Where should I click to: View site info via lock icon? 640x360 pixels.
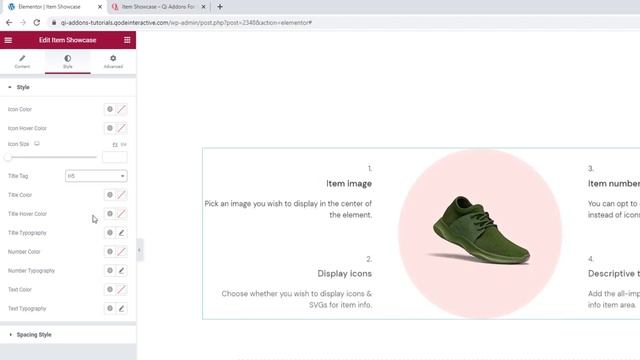coord(54,23)
